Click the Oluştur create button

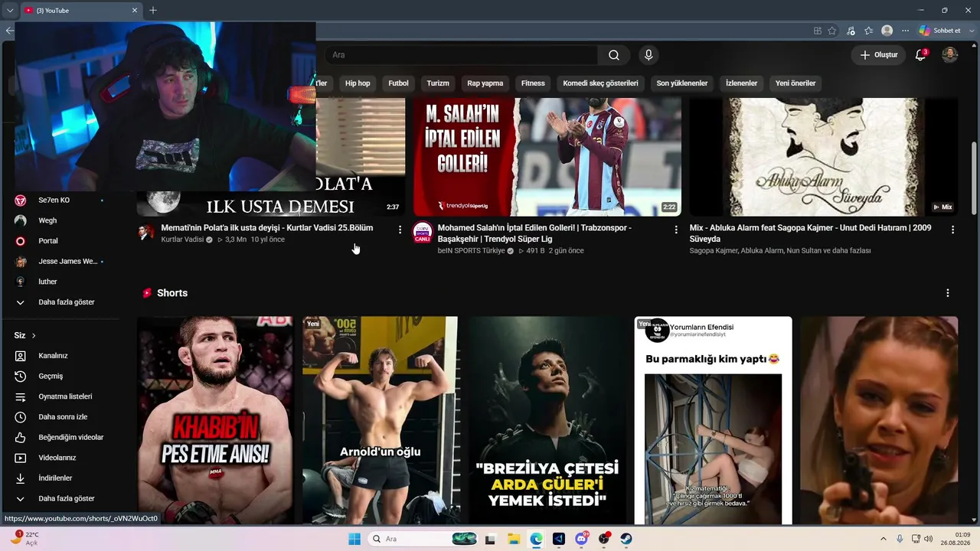pos(878,55)
